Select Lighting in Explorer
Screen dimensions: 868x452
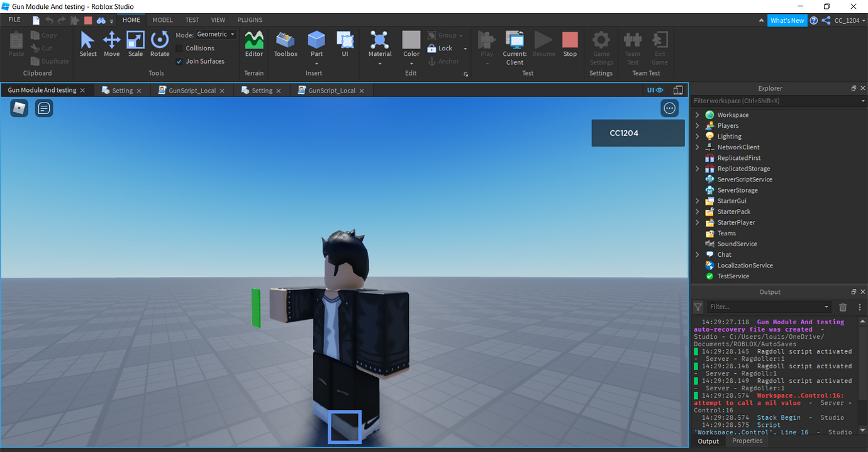729,137
